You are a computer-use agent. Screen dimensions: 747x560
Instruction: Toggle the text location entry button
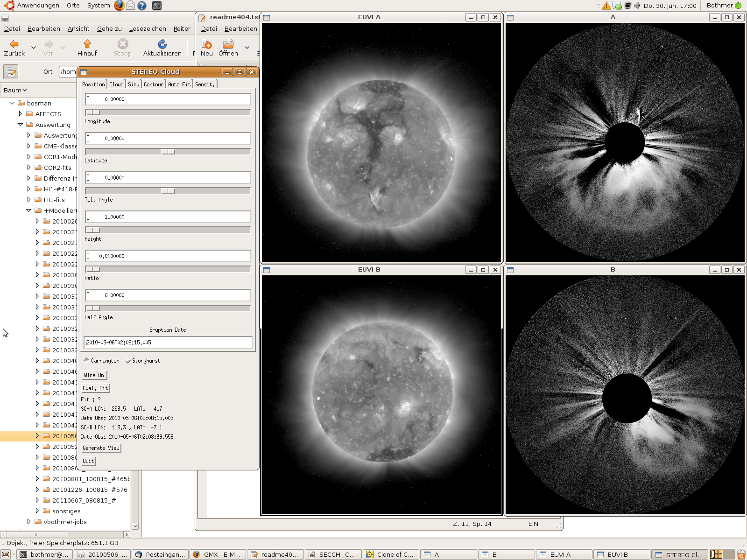pos(11,72)
